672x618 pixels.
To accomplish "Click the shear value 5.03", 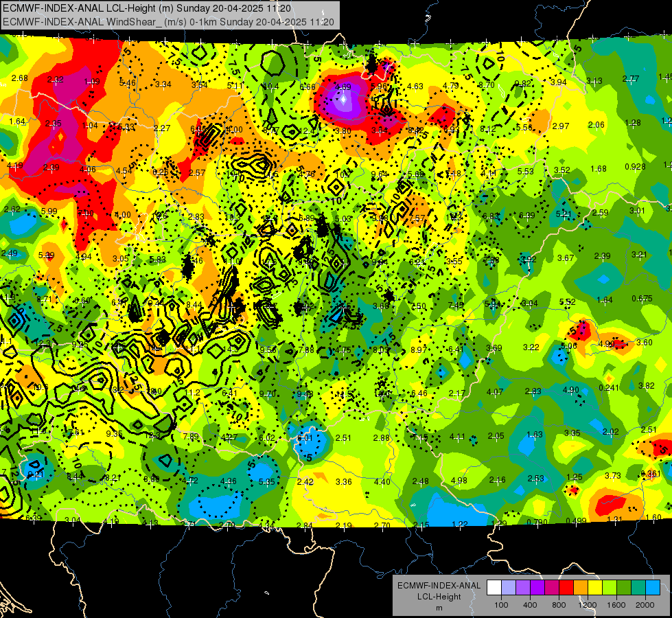I will tap(343, 219).
